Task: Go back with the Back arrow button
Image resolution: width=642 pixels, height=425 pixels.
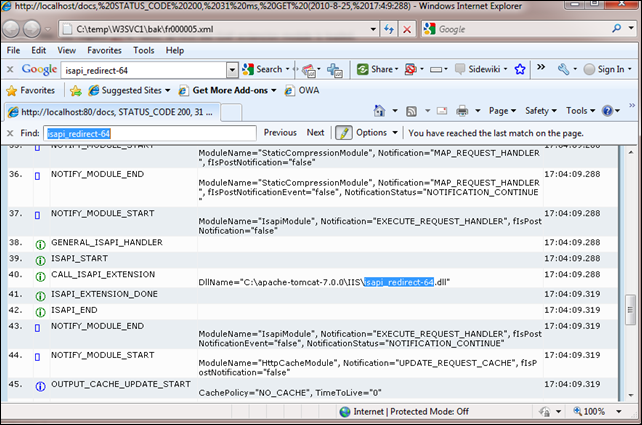Action: point(11,29)
